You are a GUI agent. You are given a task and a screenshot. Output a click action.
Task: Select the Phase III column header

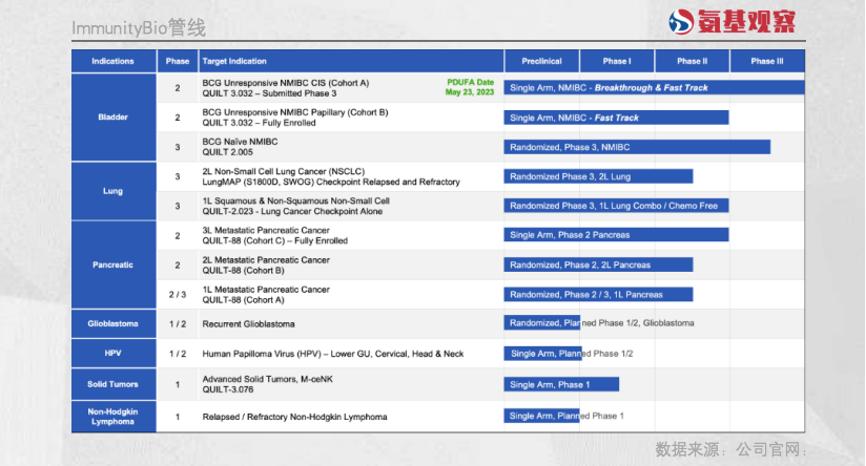(x=767, y=61)
